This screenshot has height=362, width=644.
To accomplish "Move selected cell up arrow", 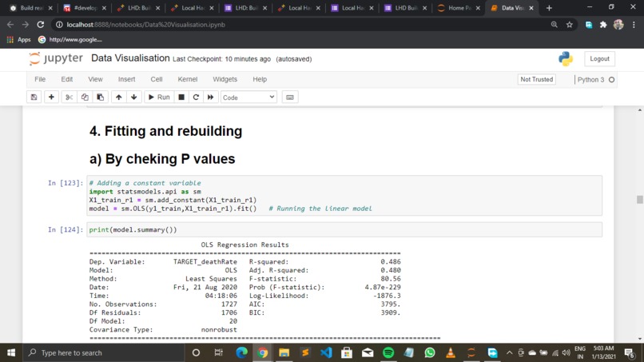I will (x=119, y=97).
